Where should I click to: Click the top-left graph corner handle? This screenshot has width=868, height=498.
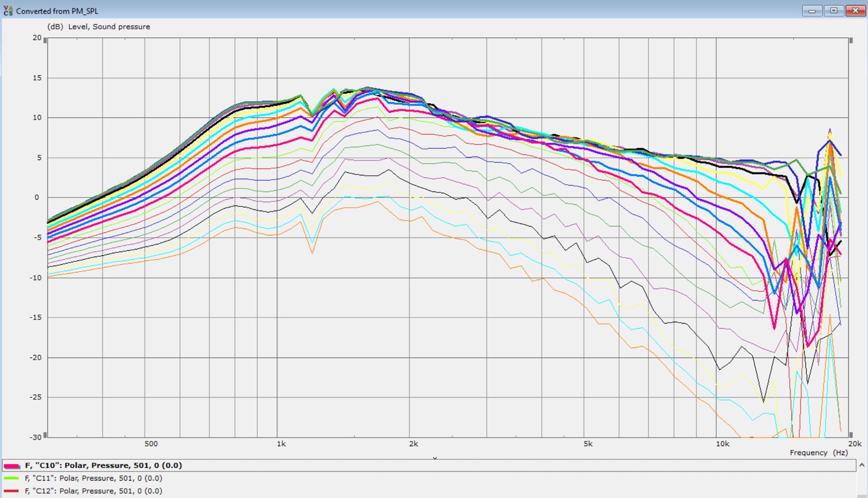click(45, 41)
